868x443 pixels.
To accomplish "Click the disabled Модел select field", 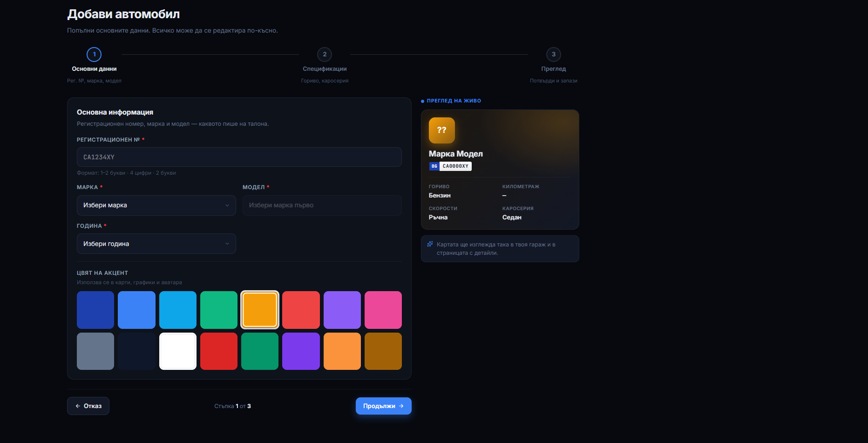I will click(x=322, y=205).
